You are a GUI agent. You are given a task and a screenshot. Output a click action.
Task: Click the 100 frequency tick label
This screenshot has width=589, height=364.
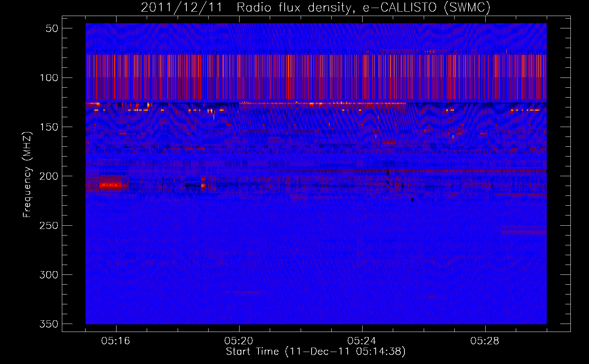(x=49, y=78)
